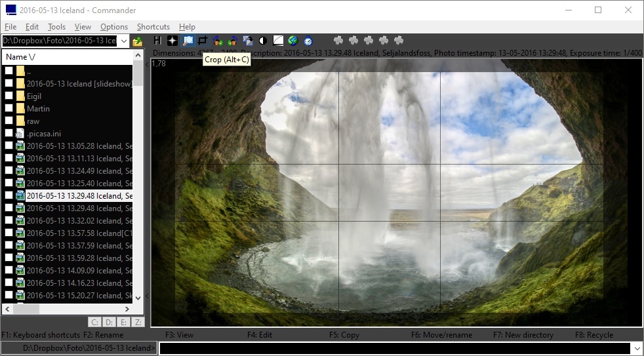Click the .picasa.ini file icon
The height and width of the screenshot is (356, 644).
20,134
